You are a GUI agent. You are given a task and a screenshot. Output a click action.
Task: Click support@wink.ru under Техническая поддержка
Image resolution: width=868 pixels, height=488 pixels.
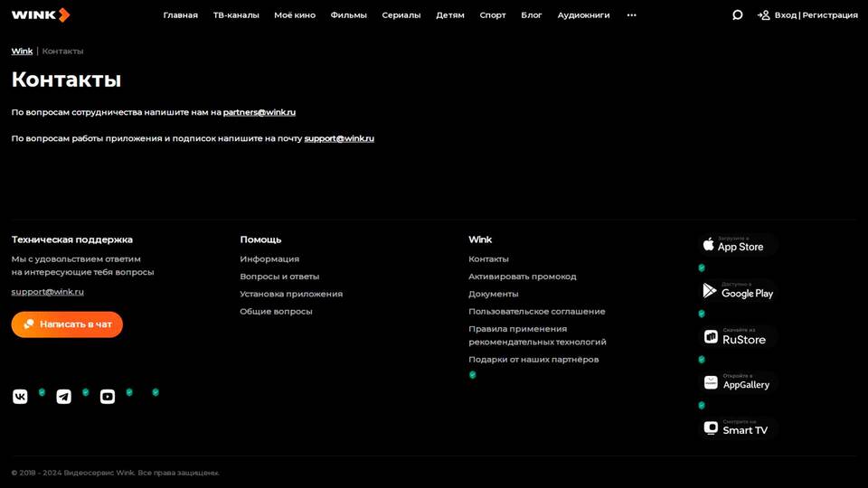tap(48, 292)
